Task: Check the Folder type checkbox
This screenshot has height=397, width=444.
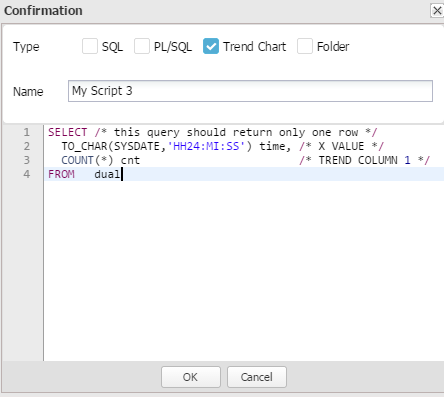Action: 305,46
